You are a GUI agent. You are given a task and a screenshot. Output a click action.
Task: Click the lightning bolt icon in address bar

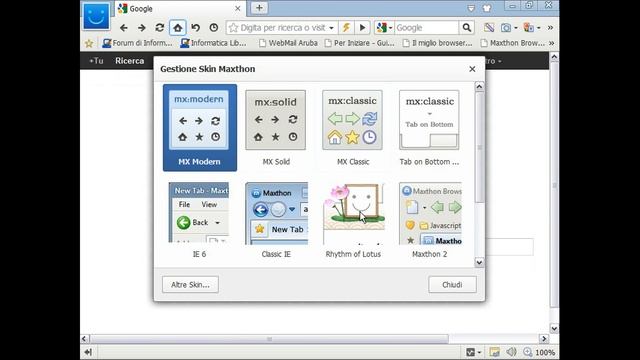click(x=346, y=28)
